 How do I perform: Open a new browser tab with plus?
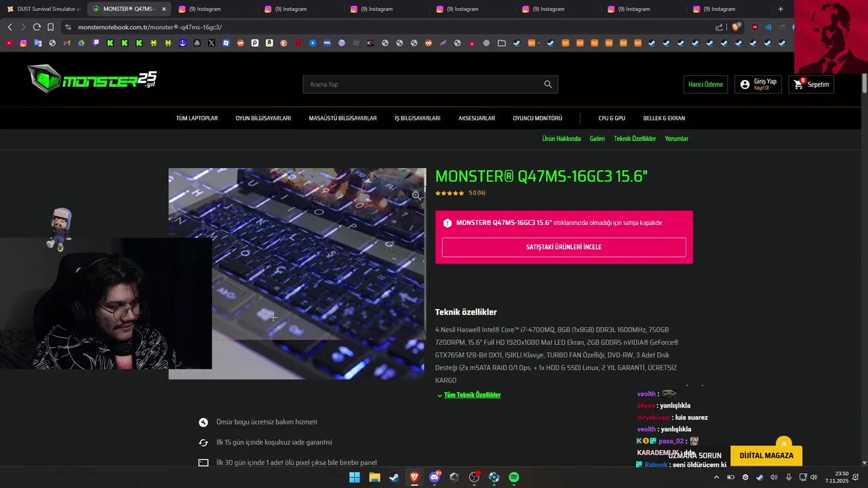(781, 9)
